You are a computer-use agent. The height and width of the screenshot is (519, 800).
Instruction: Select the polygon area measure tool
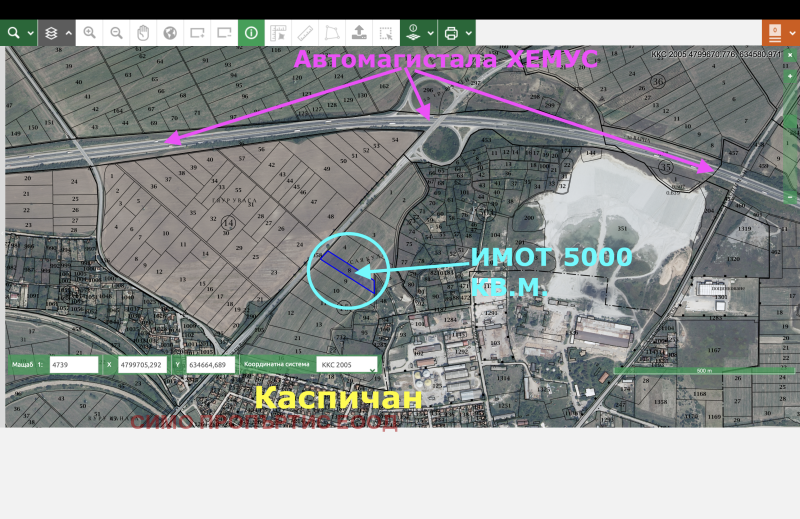(x=332, y=32)
